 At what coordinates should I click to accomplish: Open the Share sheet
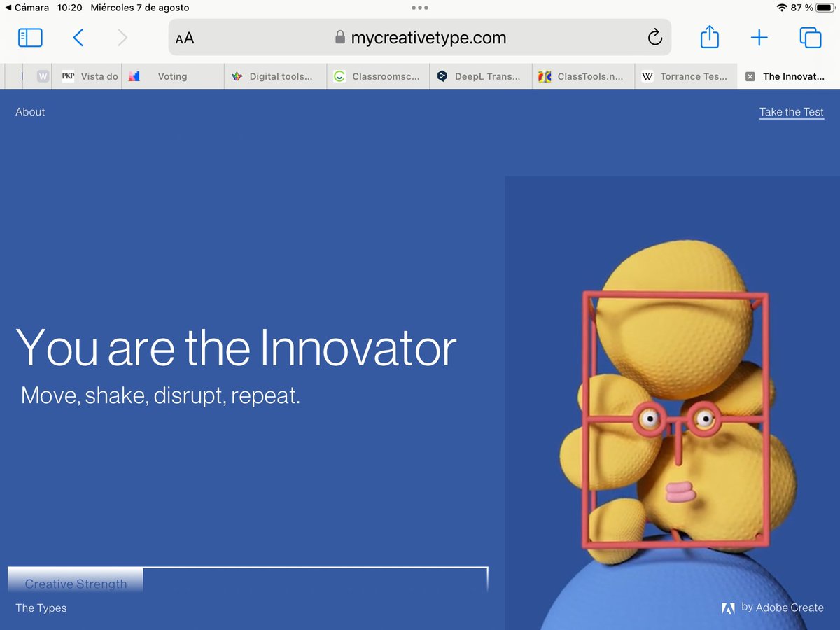point(710,37)
